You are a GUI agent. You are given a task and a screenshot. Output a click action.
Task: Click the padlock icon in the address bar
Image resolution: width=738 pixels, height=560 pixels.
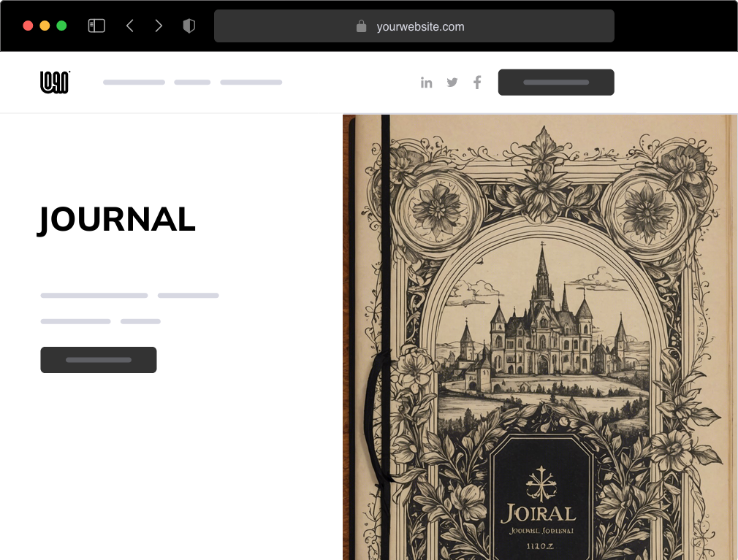(x=362, y=26)
